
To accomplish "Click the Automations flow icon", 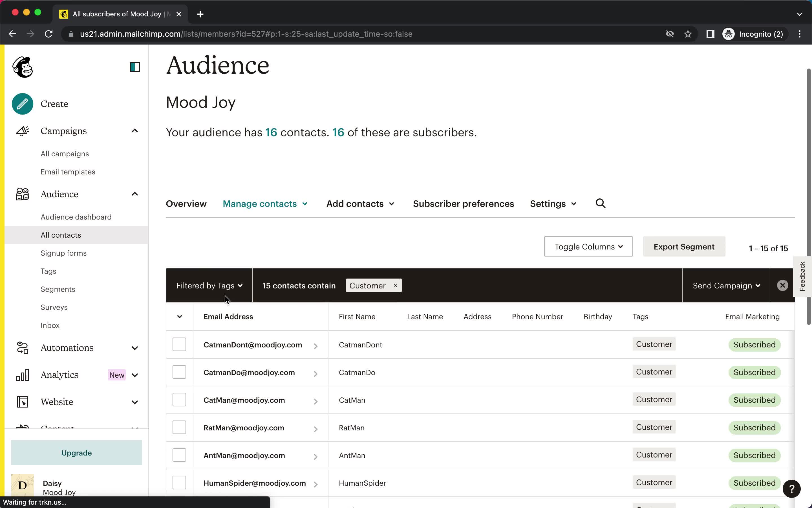I will [x=23, y=348].
